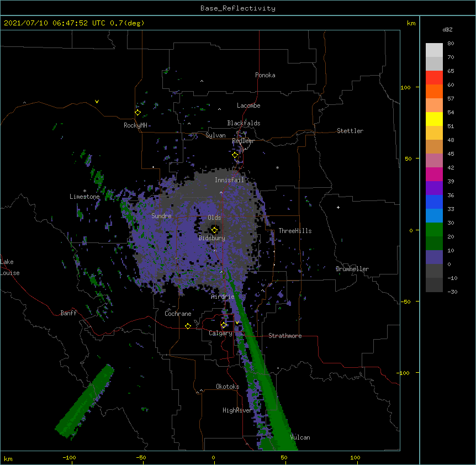The width and height of the screenshot is (476, 465).
Task: Pick the slate purple 0-10 dBZ legend swatch
Action: 434,257
